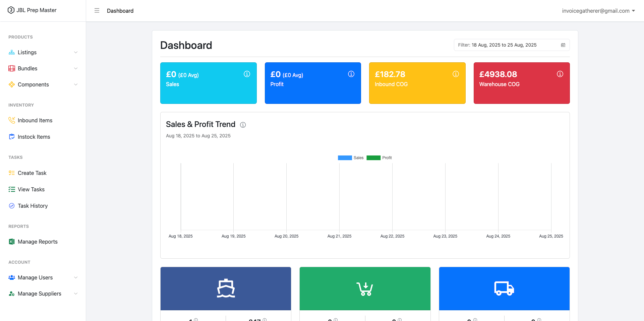
Task: Click the shopping cart icon on green card
Action: click(365, 288)
